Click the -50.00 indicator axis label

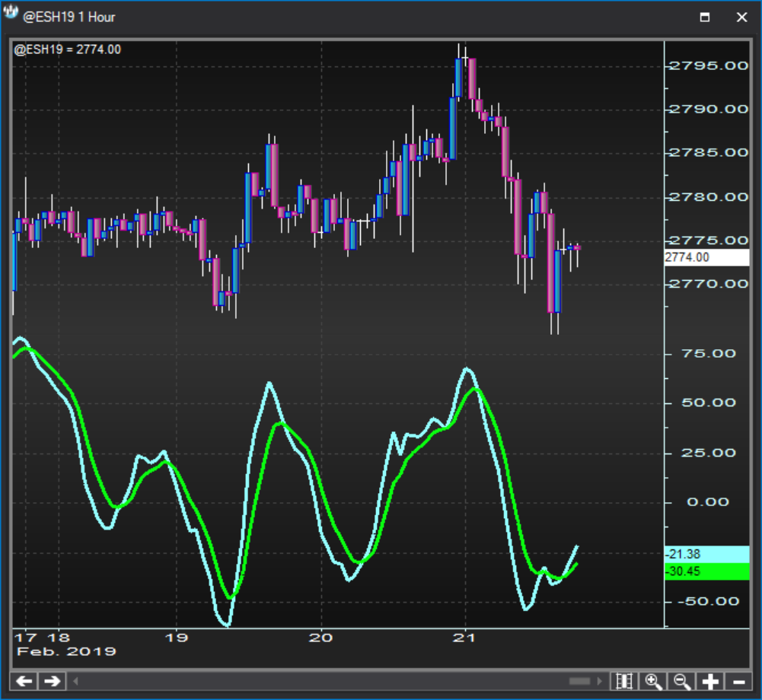[708, 601]
